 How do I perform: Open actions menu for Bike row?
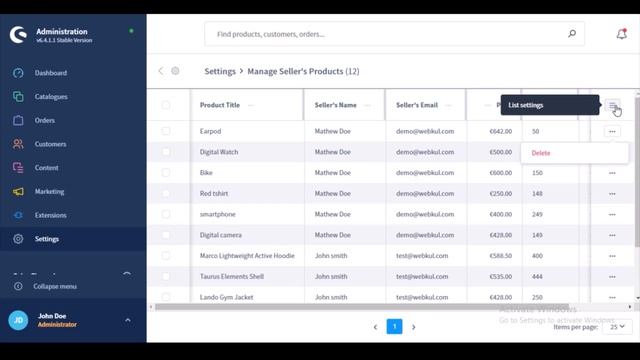click(612, 173)
